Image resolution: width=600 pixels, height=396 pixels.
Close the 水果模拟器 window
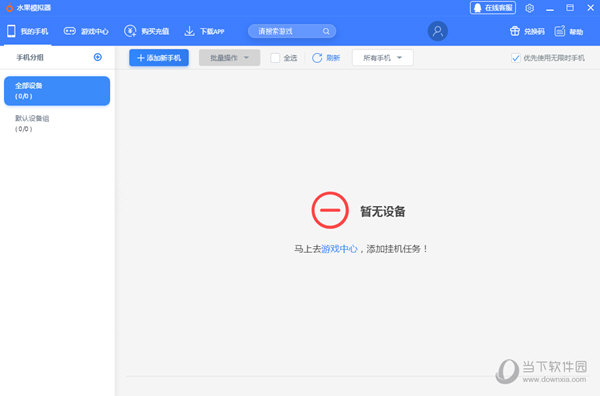pyautogui.click(x=590, y=8)
